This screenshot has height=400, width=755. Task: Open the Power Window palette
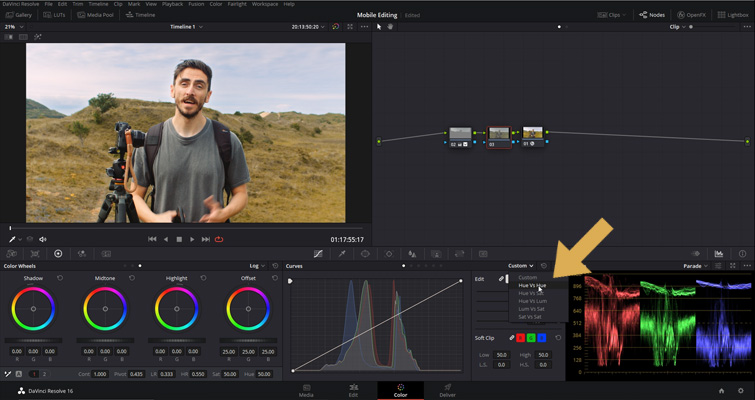[x=365, y=254]
